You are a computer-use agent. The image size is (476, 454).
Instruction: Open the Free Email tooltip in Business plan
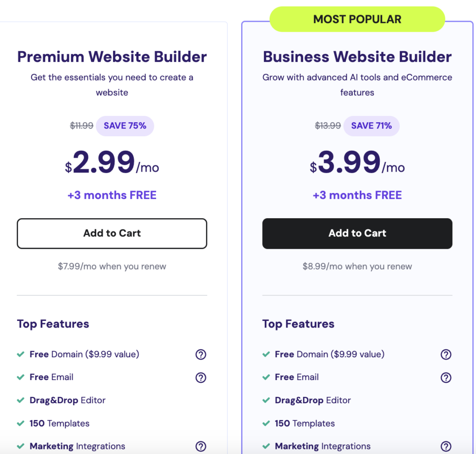tap(446, 378)
